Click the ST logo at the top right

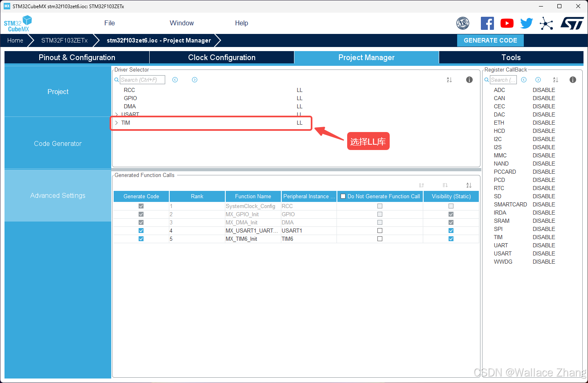(572, 23)
